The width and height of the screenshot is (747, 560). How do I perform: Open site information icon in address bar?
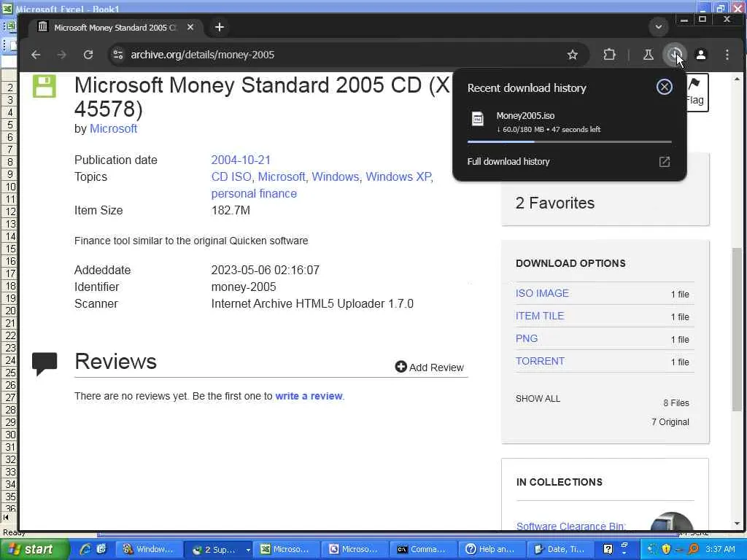click(x=118, y=55)
